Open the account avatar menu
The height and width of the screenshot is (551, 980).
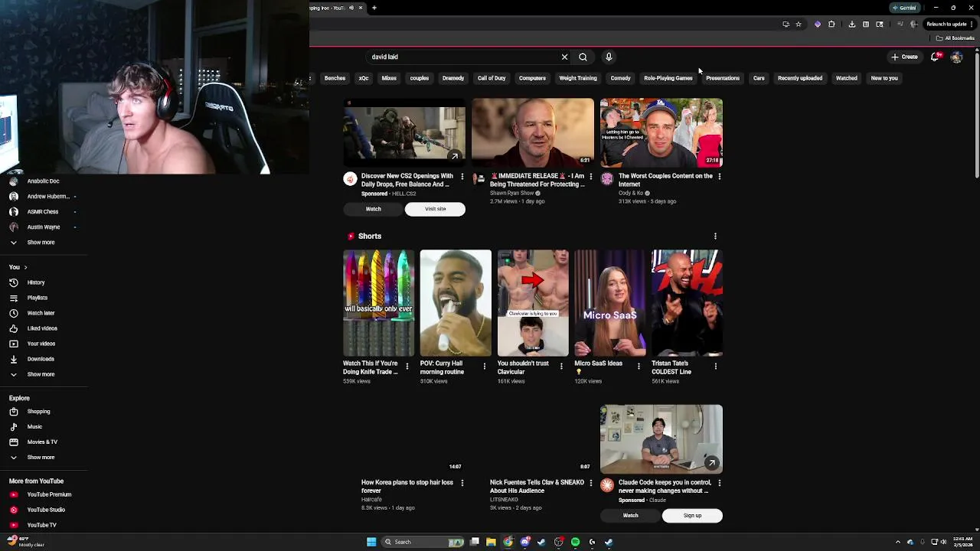click(956, 57)
